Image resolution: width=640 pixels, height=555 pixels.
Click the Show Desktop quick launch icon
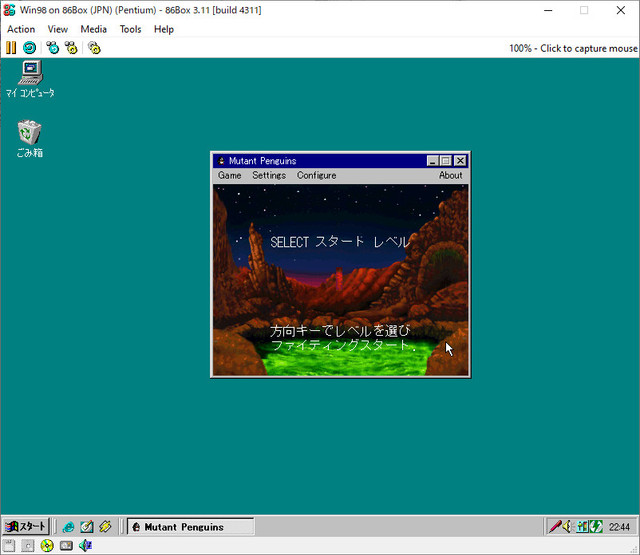point(87,527)
